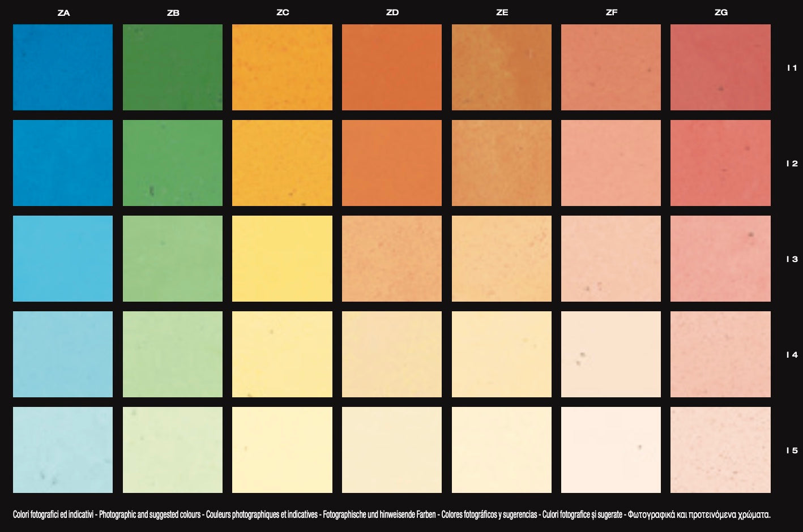The width and height of the screenshot is (803, 532).
Task: Select the dark blue swatch ZA I1
Action: 63,67
